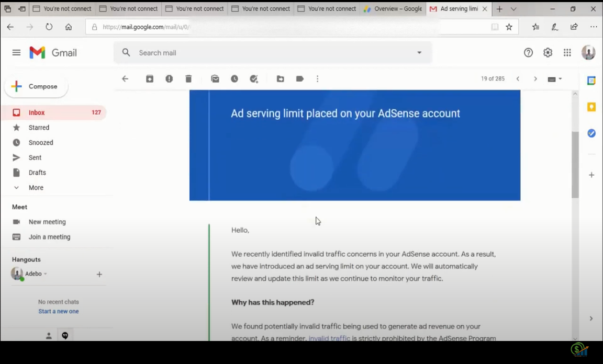Close the Ad serving limit tab
This screenshot has height=364, width=603.
coord(485,9)
